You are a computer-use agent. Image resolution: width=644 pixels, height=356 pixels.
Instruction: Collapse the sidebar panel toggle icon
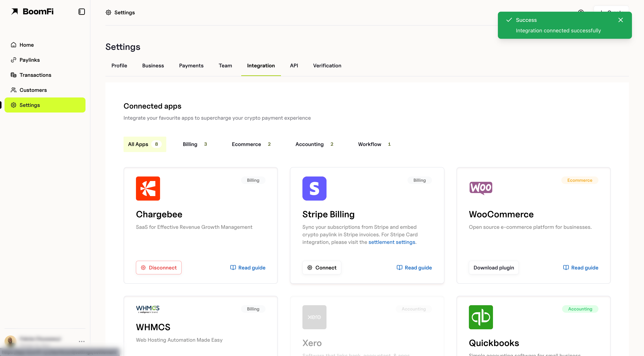pos(82,12)
